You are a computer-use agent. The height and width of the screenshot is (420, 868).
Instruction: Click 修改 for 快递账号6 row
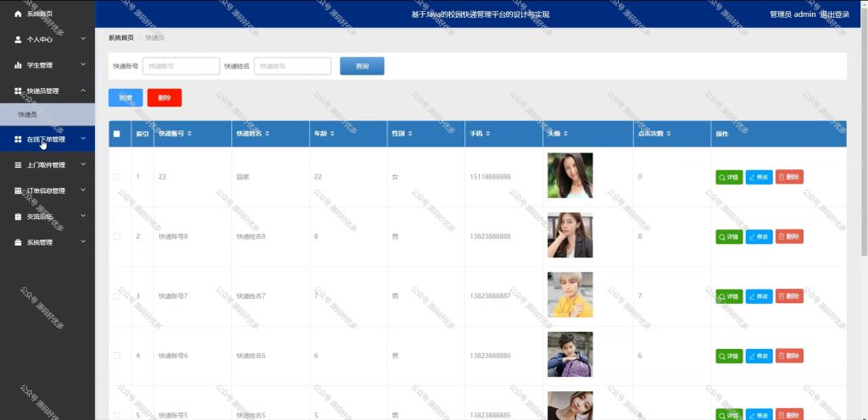coord(759,356)
